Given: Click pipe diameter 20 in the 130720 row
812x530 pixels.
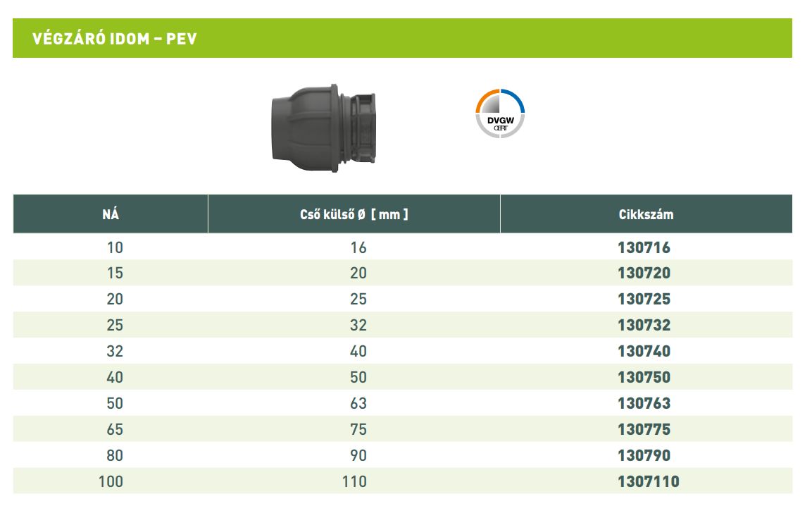Looking at the screenshot, I should tap(358, 273).
